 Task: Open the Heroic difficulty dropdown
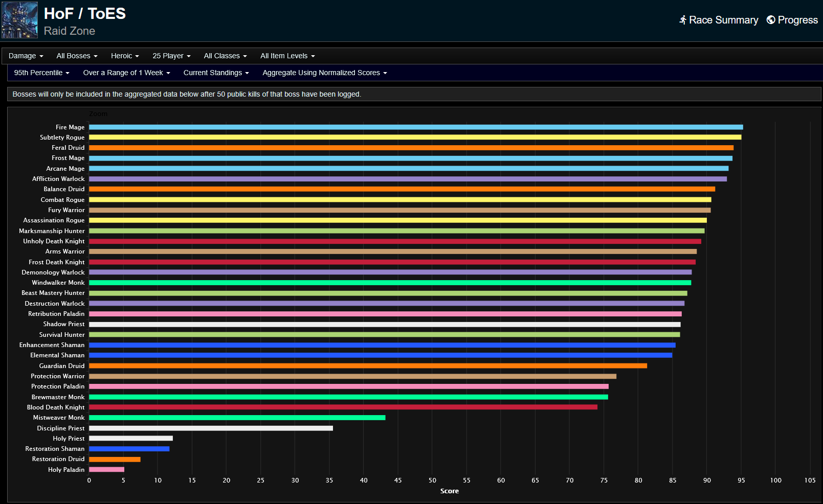[x=125, y=56]
